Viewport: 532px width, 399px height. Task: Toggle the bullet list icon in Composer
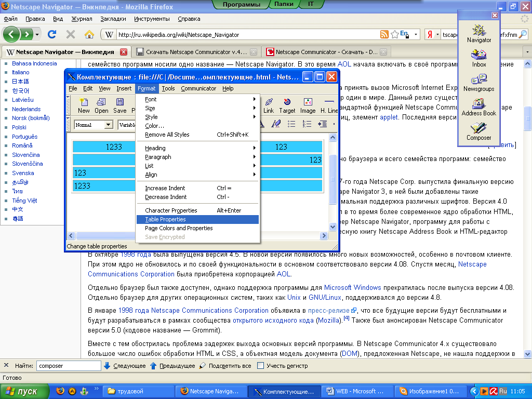[291, 124]
